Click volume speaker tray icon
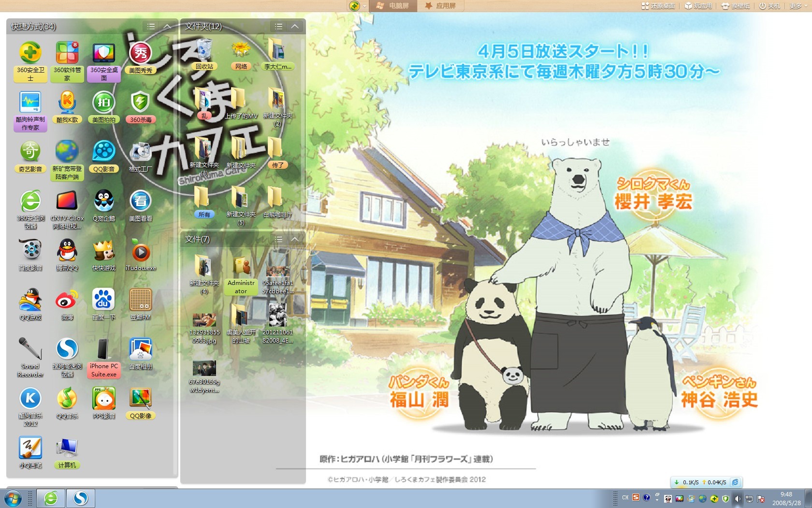Screen dimensions: 812x508 coord(737,498)
